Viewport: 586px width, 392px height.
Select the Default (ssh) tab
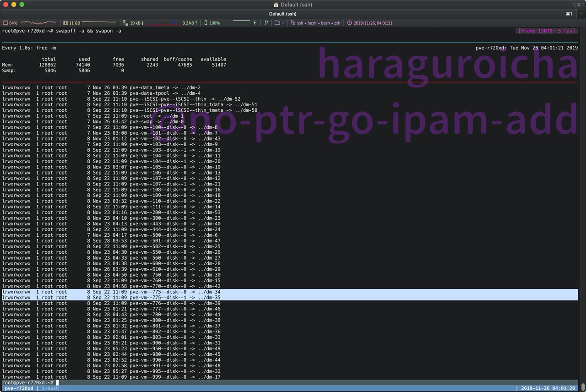pyautogui.click(x=282, y=14)
